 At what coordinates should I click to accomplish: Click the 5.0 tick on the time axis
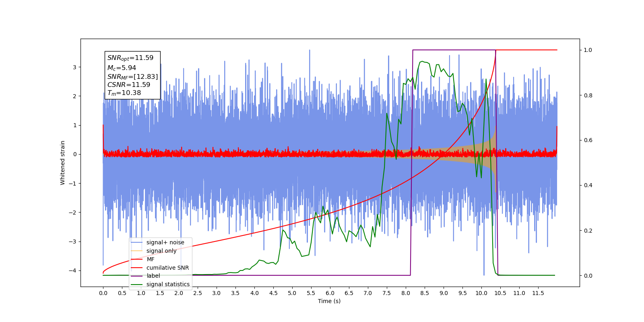[292, 293]
